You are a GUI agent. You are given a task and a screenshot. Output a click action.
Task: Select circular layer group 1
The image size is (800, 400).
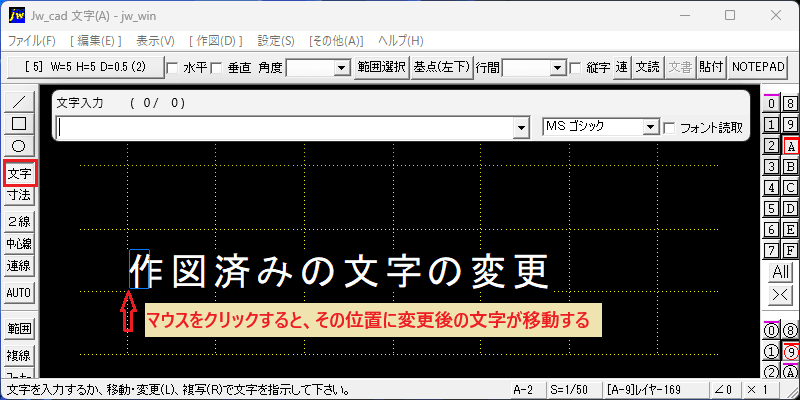pyautogui.click(x=772, y=352)
